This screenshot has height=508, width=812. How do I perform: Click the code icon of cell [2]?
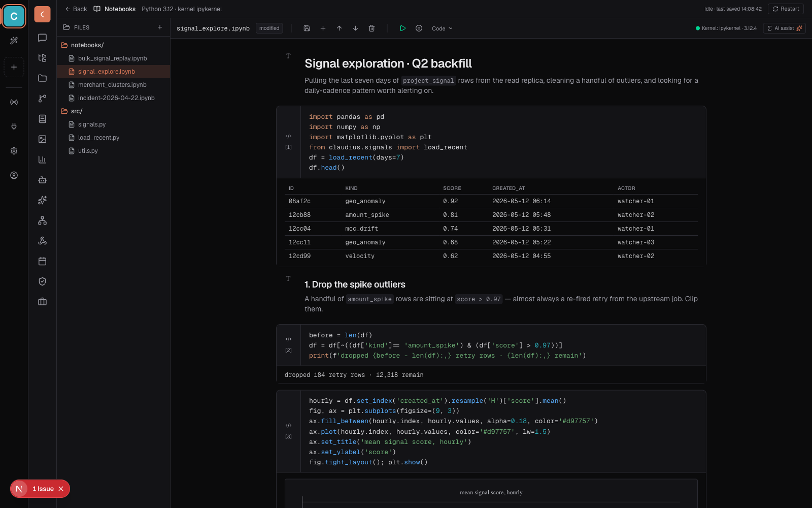[x=288, y=339]
